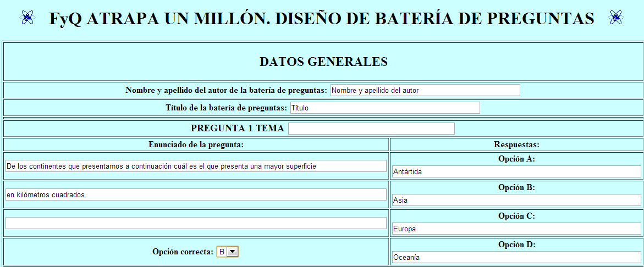This screenshot has height=267, width=644.
Task: Click the atom icon left of the title
Action: [27, 18]
